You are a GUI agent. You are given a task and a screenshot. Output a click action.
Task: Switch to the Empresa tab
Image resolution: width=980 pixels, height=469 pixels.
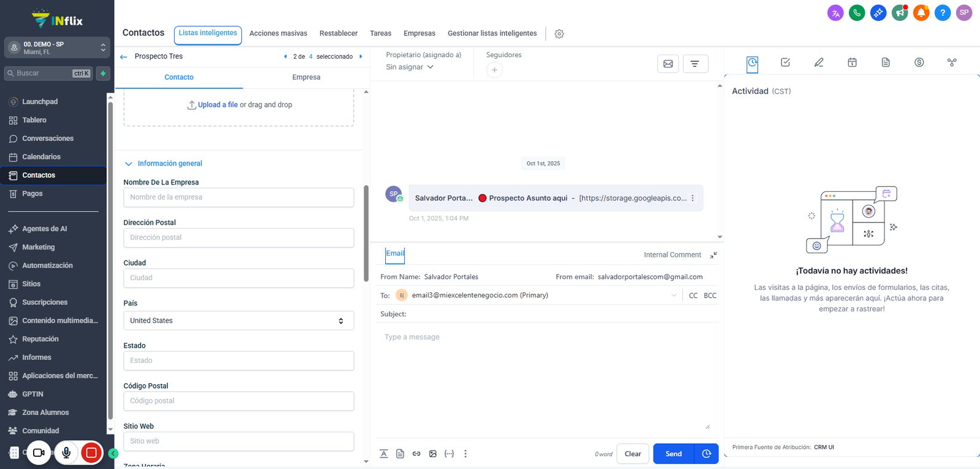(x=306, y=77)
